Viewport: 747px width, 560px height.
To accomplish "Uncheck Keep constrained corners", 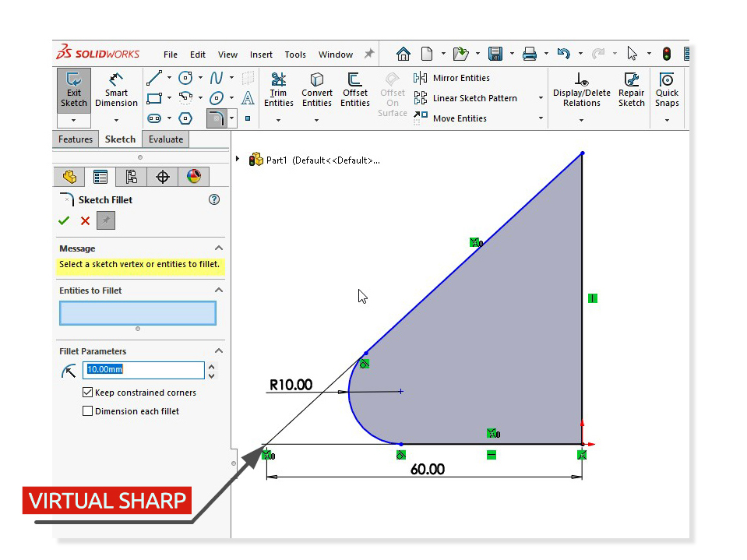I will point(87,393).
